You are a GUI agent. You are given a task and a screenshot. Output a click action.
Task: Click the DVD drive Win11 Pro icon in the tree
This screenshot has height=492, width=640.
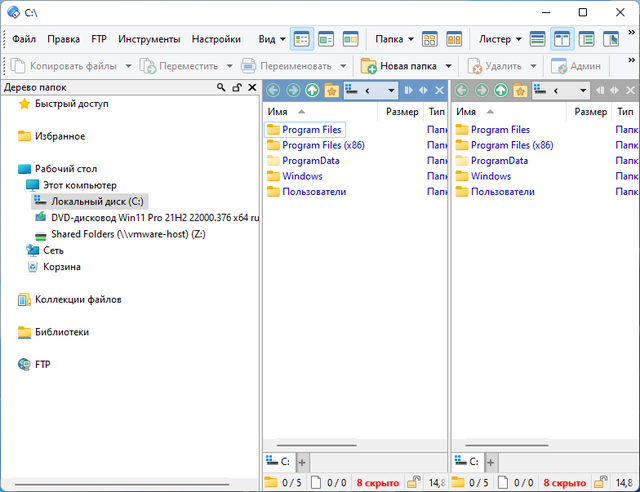coord(41,217)
